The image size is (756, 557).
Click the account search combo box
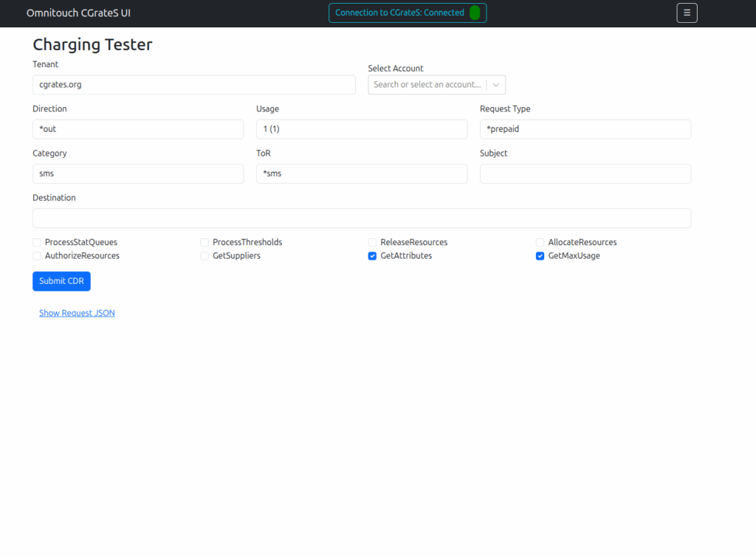point(427,85)
